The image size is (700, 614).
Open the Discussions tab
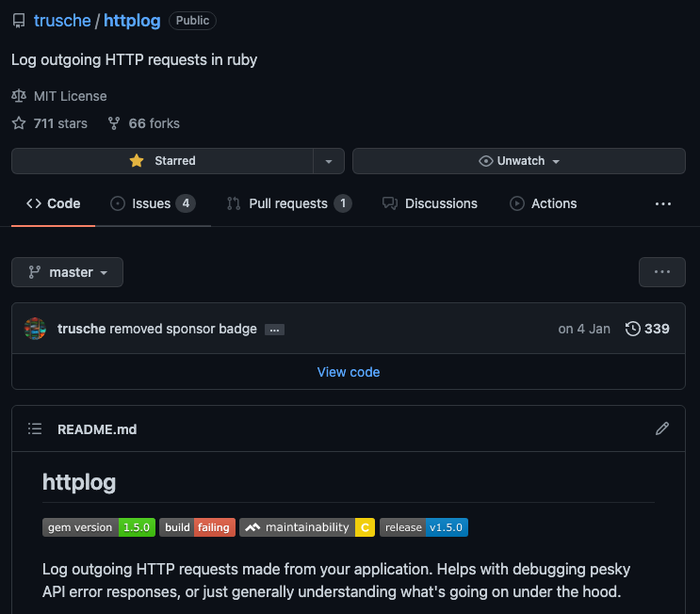coord(430,203)
